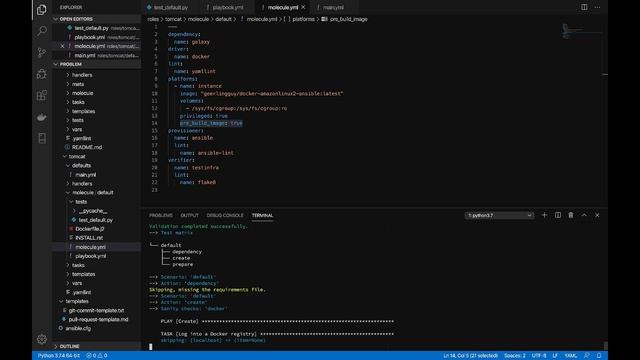
Task: Click Python 3.7.4 64-bit interpreter selector
Action: [59, 356]
